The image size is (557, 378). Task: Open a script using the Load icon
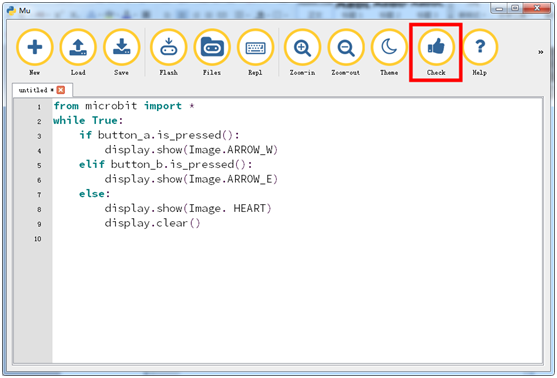(78, 47)
